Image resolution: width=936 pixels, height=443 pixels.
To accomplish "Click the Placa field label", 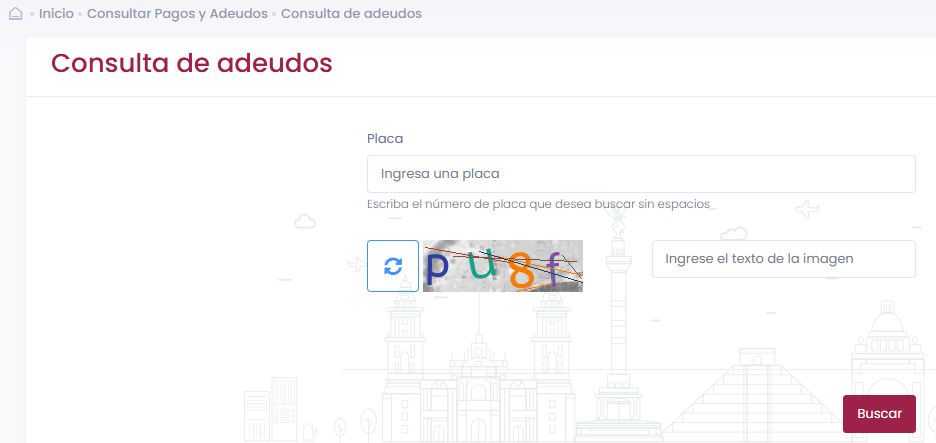I will coord(385,139).
